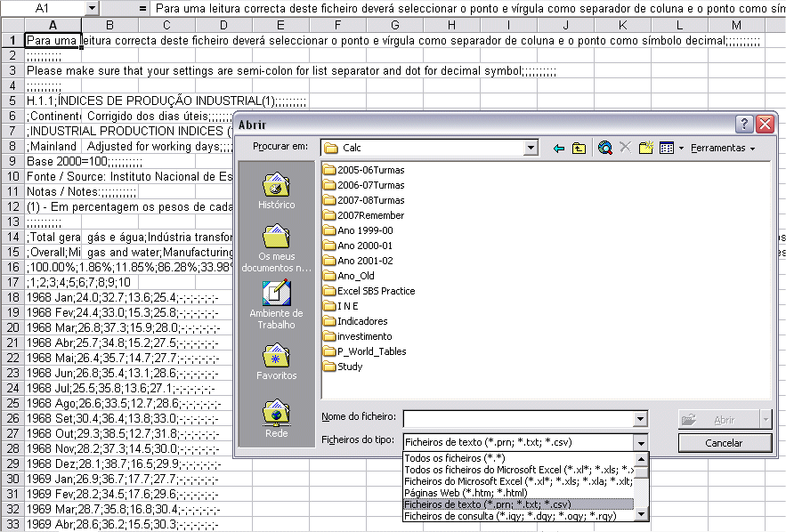Click the Excel Name Box showing A1
The image size is (786, 532).
pyautogui.click(x=43, y=8)
